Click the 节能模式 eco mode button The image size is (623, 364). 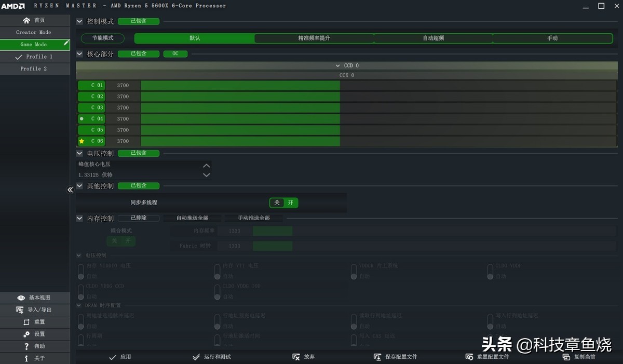[x=103, y=38]
